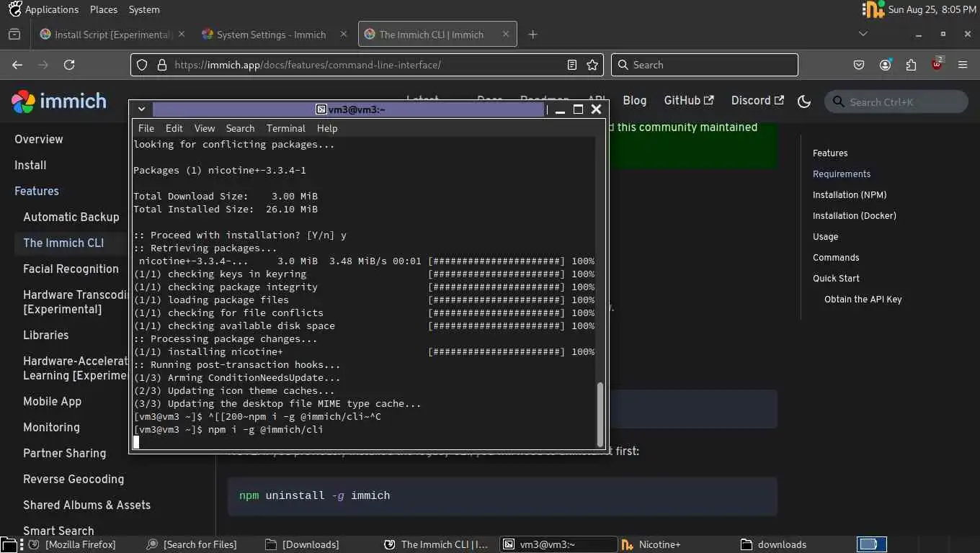Select Overview in docs sidebar
This screenshot has width=980, height=553.
coord(39,139)
